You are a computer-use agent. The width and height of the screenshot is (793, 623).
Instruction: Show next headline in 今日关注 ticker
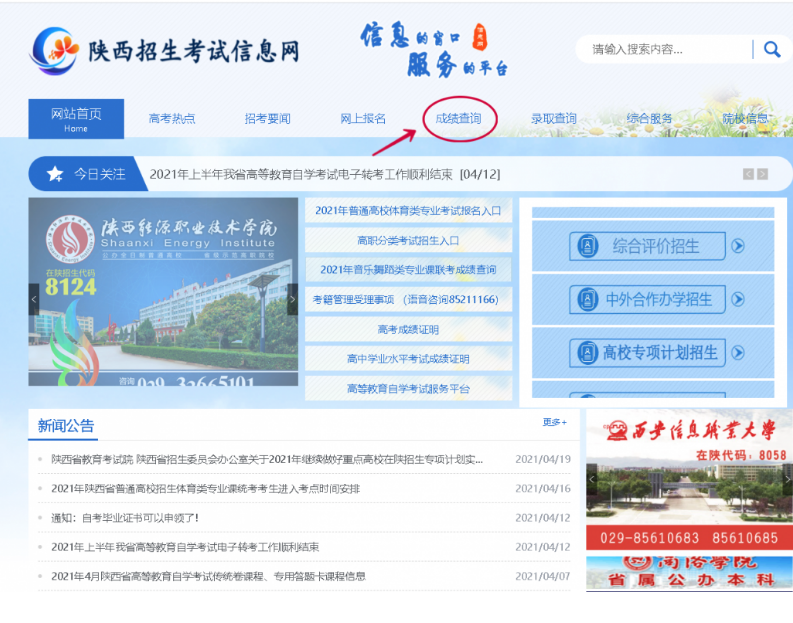[763, 174]
